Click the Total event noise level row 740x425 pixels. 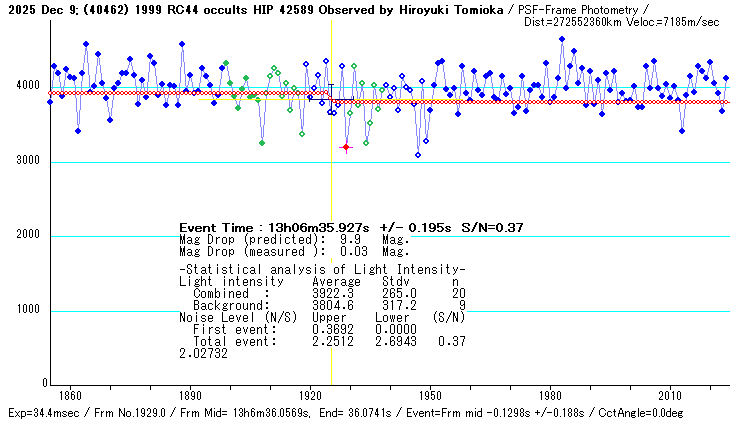point(310,341)
